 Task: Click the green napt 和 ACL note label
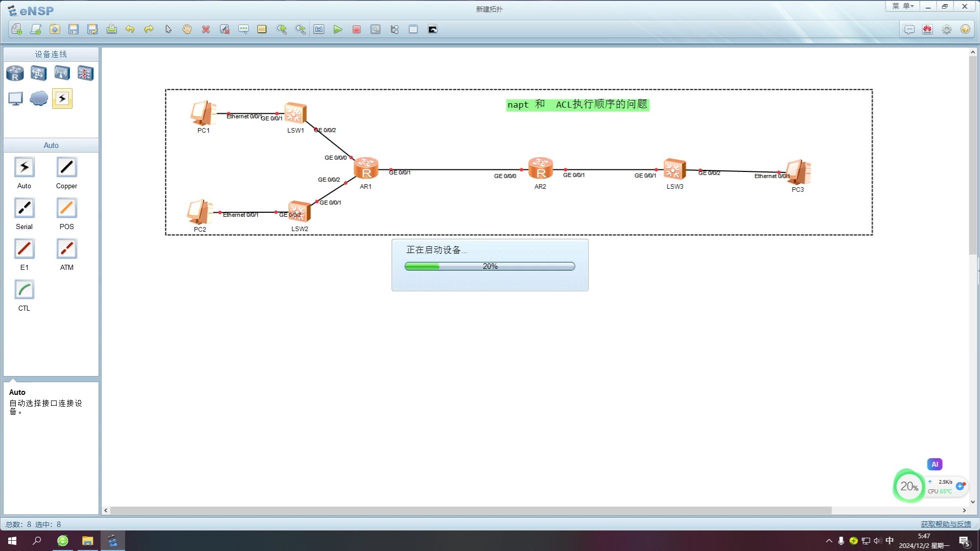click(x=577, y=105)
